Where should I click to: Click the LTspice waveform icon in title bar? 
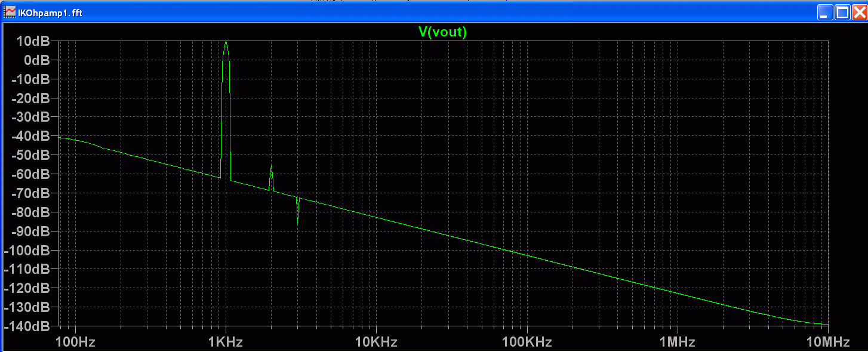(10, 13)
